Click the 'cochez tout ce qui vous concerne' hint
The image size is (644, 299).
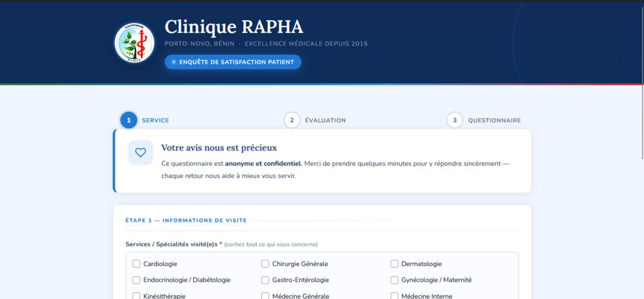pyautogui.click(x=270, y=244)
